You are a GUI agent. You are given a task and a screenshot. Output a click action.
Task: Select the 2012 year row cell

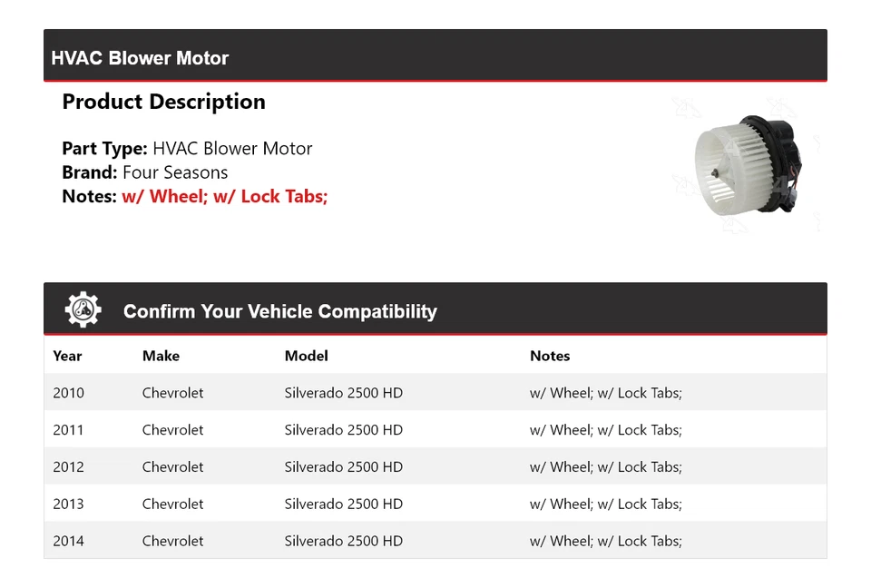pyautogui.click(x=68, y=467)
